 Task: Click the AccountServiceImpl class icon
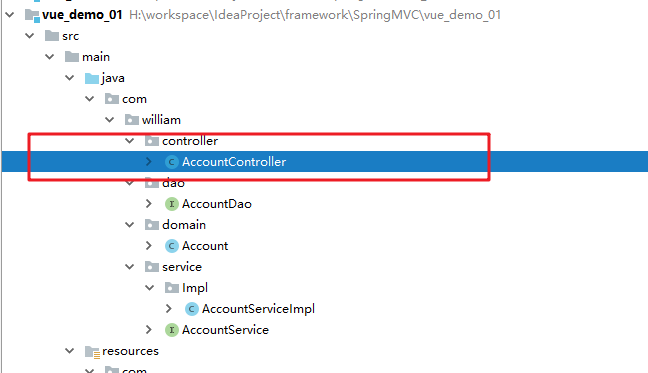tap(191, 309)
